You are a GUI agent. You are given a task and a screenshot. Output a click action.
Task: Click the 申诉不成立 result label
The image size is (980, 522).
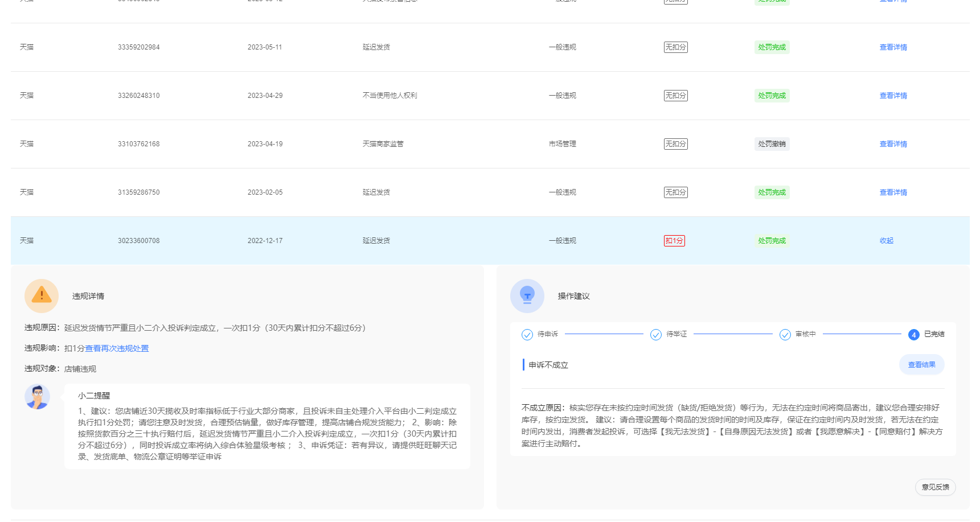548,365
